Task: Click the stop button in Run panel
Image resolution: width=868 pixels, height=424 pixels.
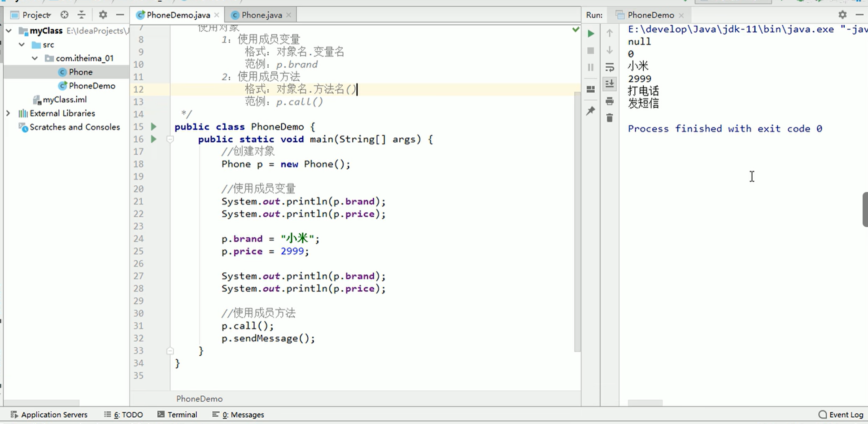Action: click(591, 51)
